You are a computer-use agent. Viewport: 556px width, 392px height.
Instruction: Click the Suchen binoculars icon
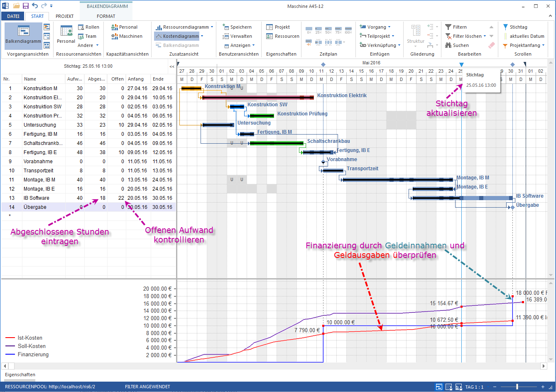click(x=457, y=45)
